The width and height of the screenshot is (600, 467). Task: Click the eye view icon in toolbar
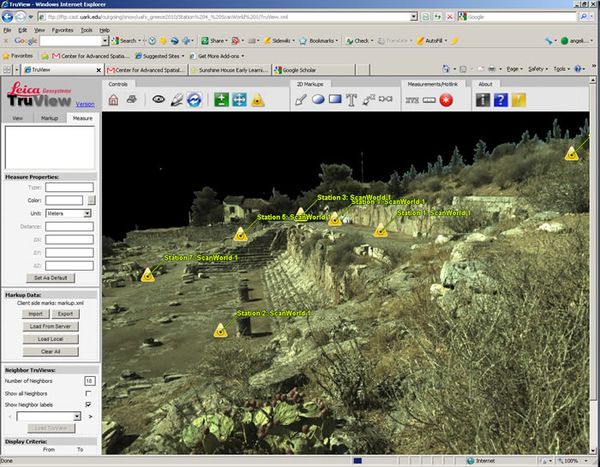(158, 100)
